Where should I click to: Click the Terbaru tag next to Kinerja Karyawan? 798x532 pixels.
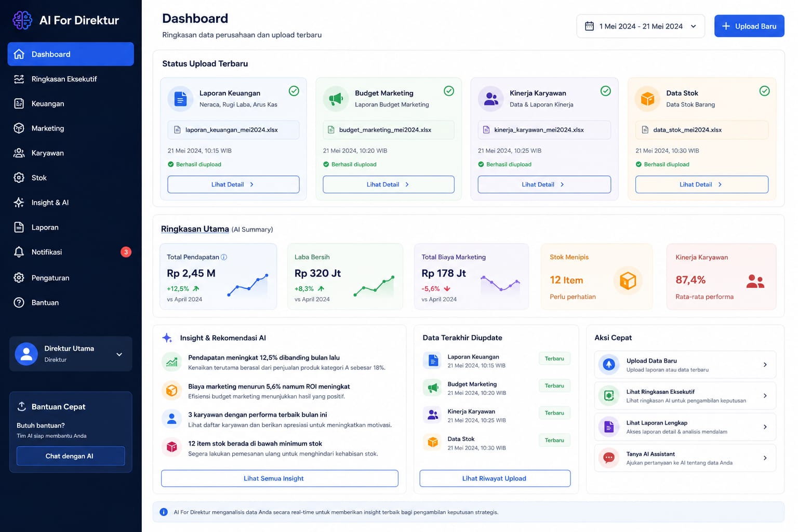tap(554, 413)
